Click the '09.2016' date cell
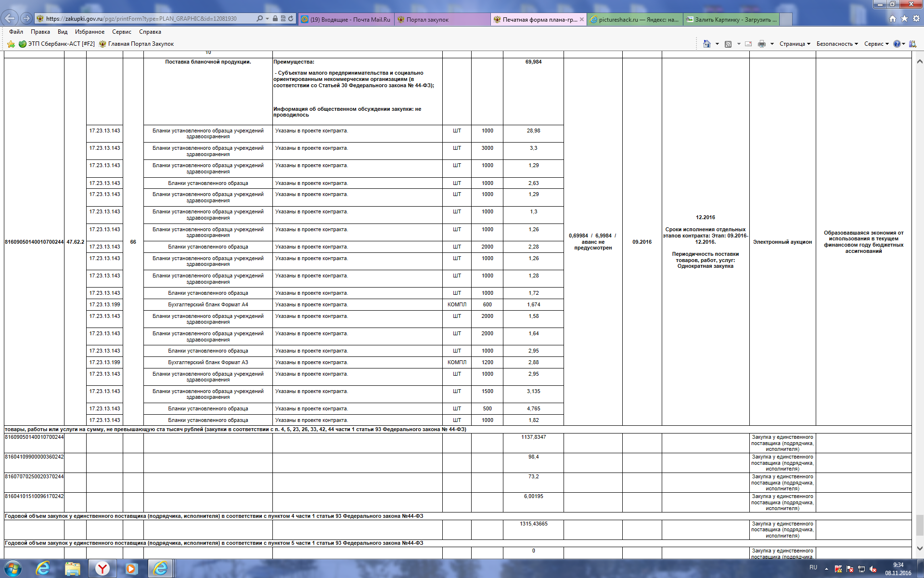 coord(642,242)
